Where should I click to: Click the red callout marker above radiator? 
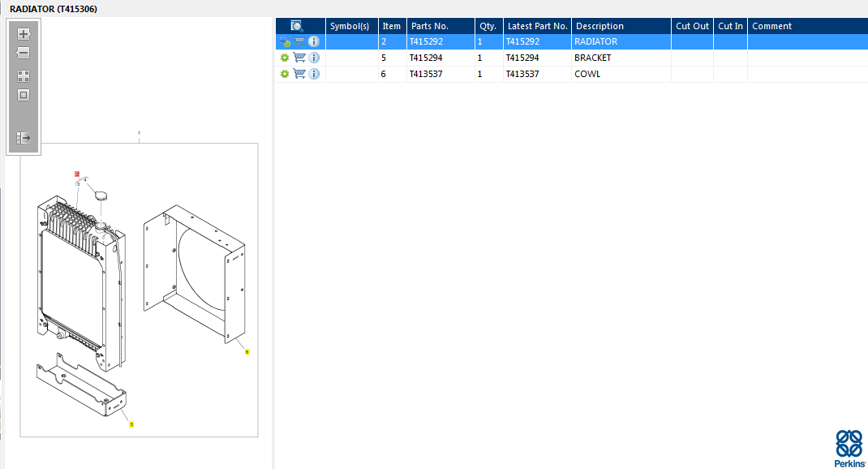(x=77, y=174)
